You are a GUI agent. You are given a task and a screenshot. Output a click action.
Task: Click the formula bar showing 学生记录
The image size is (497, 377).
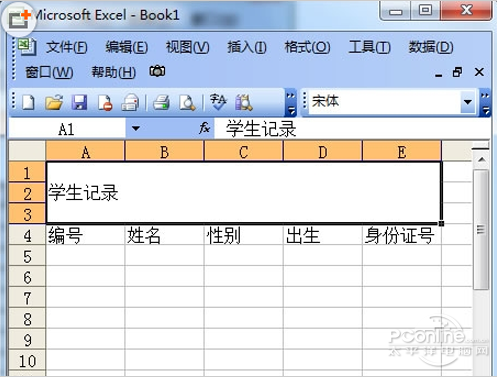[352, 129]
